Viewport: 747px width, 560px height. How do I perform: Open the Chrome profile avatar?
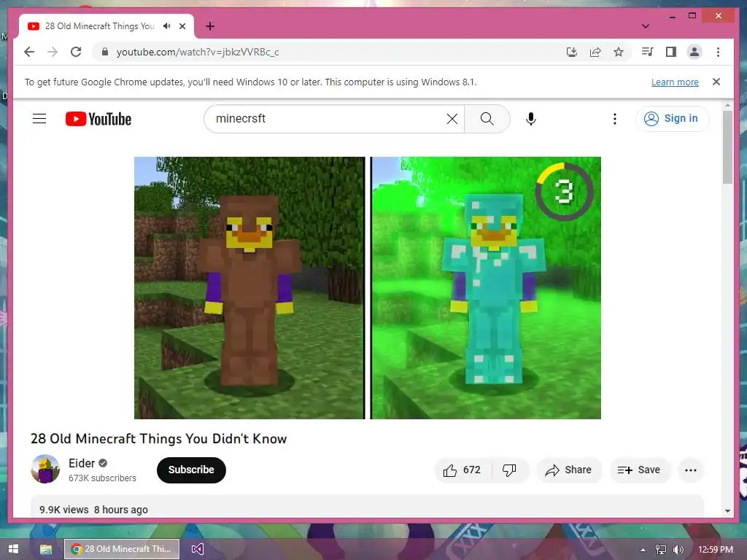pos(694,52)
